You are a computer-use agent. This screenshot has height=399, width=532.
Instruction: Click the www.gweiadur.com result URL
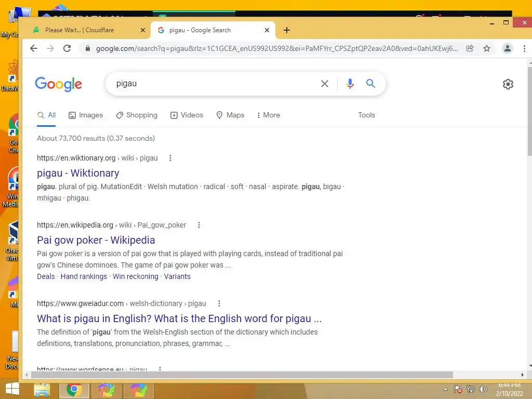click(x=122, y=303)
